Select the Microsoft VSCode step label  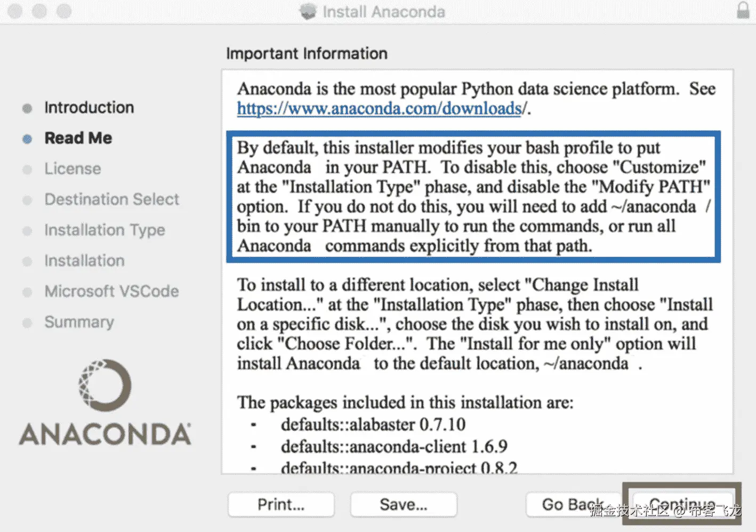pyautogui.click(x=111, y=292)
